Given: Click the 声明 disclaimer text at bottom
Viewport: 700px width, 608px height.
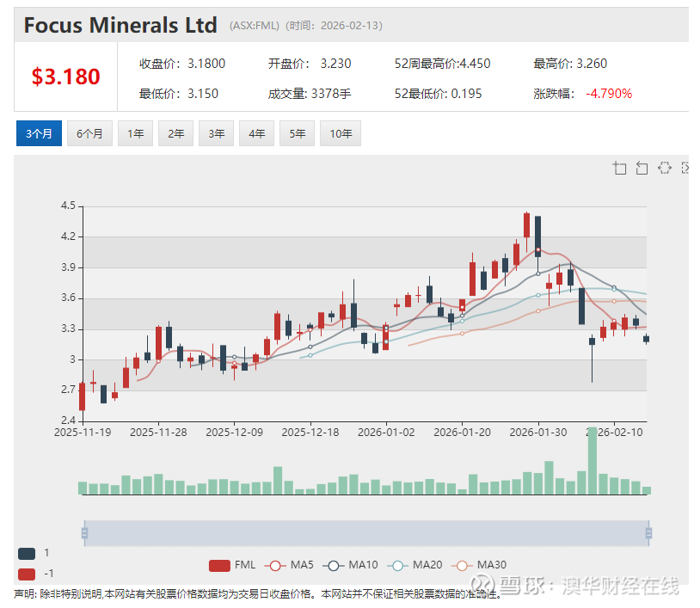Looking at the screenshot, I should coord(257,594).
